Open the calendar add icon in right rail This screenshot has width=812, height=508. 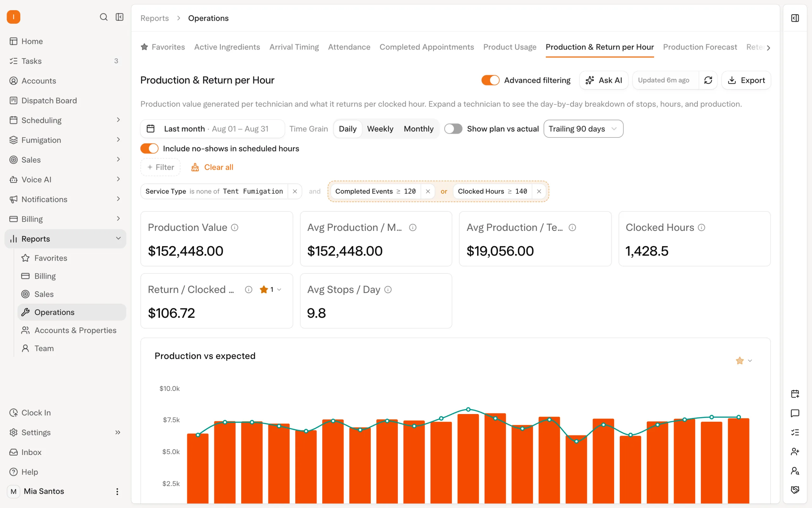click(795, 394)
